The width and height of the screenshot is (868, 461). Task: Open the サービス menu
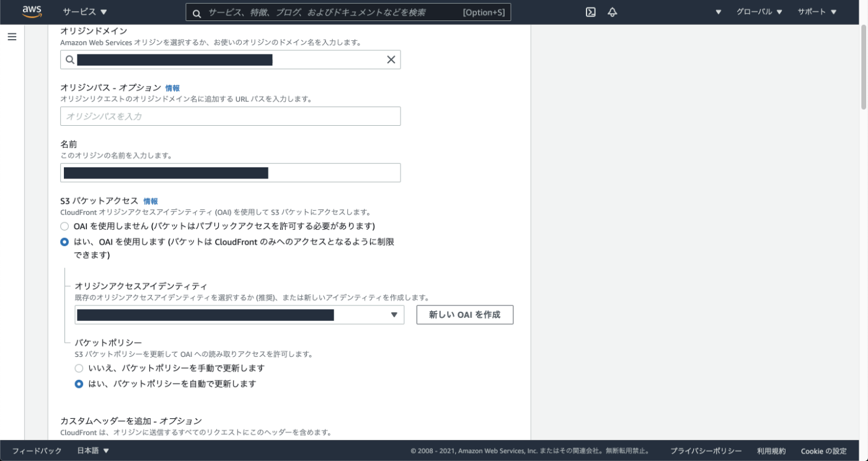tap(85, 12)
